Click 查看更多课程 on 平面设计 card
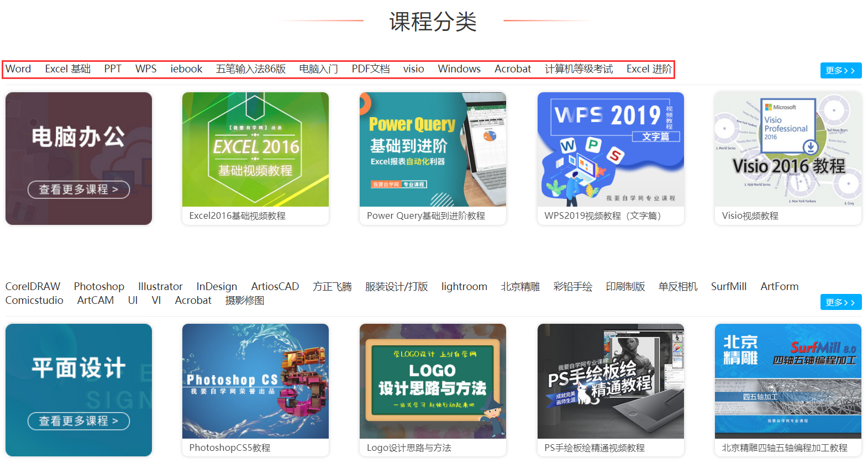868x463 pixels. click(x=78, y=421)
